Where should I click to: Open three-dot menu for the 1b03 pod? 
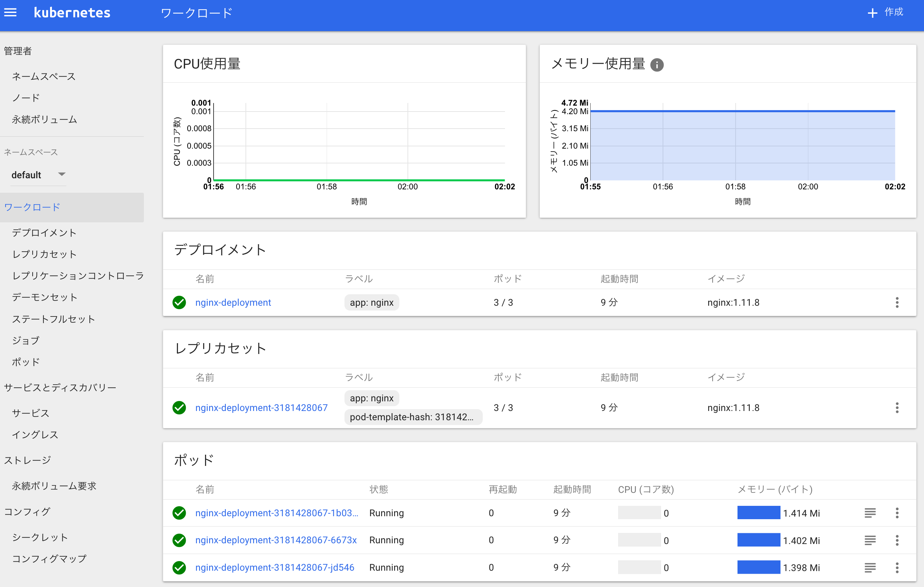897,513
